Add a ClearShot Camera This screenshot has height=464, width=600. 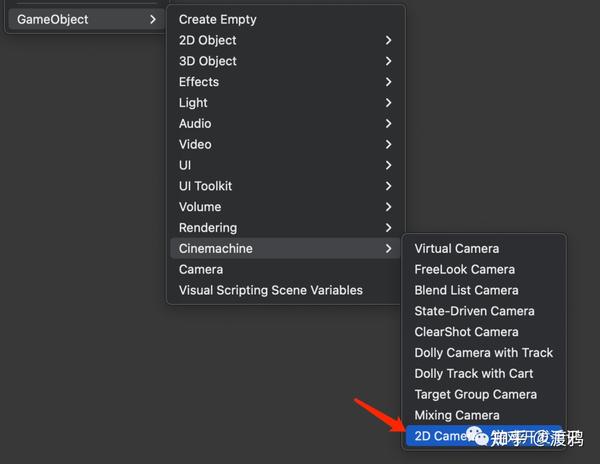coord(467,332)
